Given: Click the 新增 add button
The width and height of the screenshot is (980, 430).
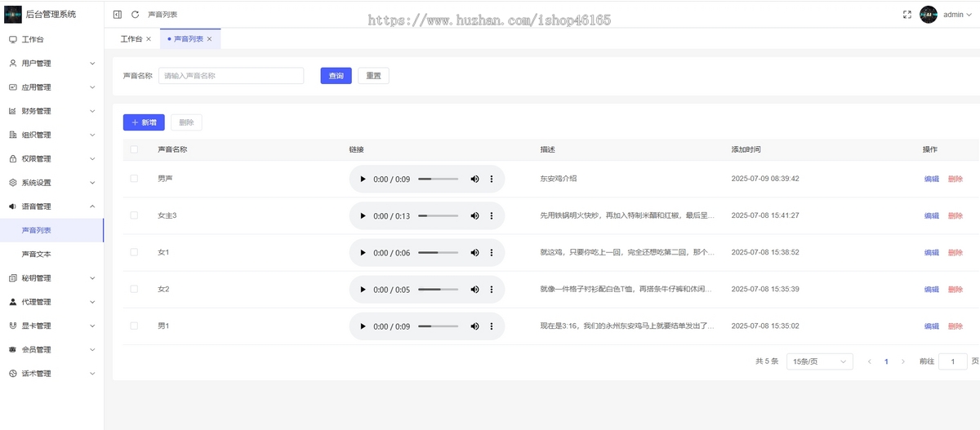Looking at the screenshot, I should coord(144,122).
